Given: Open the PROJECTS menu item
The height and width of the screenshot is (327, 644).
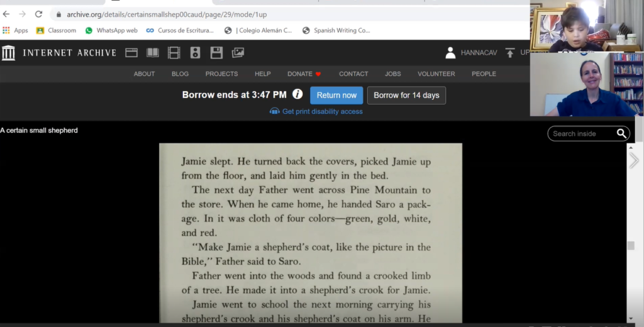Looking at the screenshot, I should click(x=221, y=74).
